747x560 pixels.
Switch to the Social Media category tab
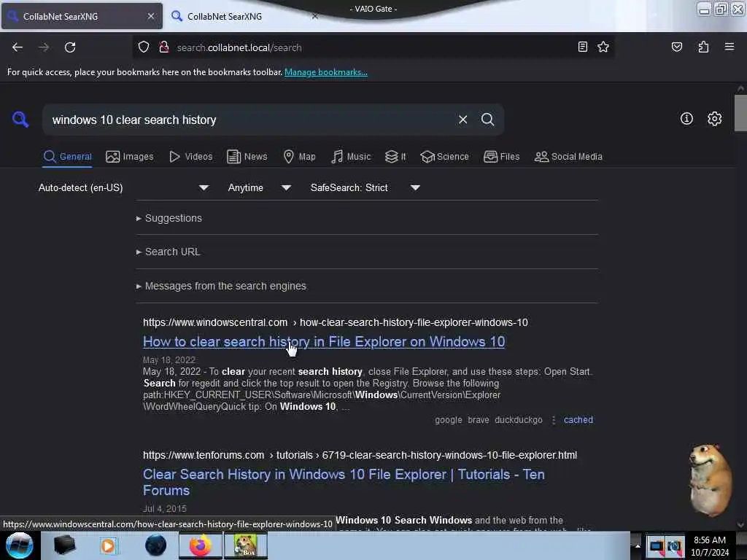568,157
